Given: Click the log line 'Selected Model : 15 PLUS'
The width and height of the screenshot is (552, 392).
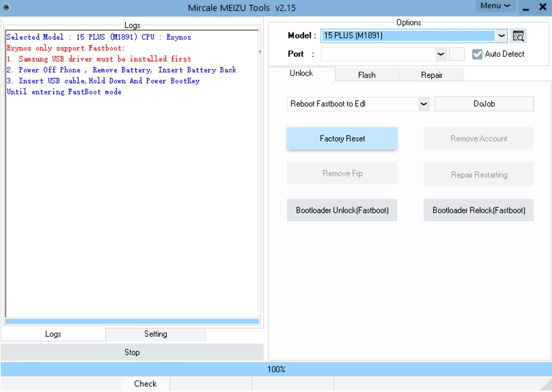Looking at the screenshot, I should point(99,37).
